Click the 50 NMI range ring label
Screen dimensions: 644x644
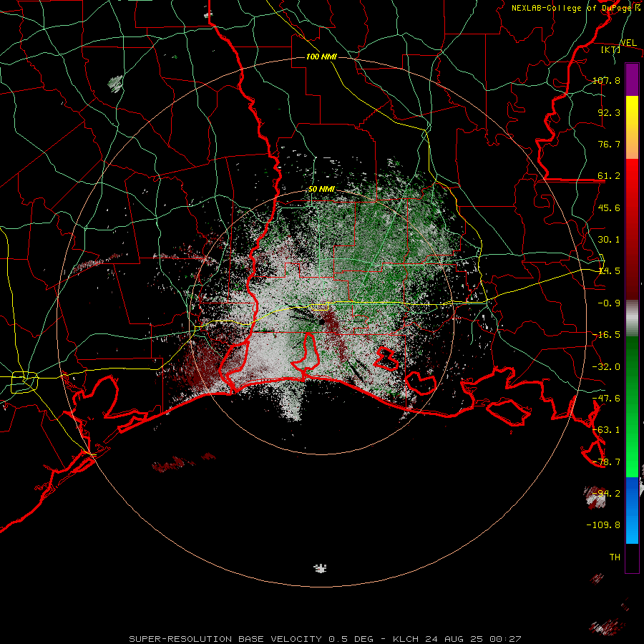pos(321,190)
